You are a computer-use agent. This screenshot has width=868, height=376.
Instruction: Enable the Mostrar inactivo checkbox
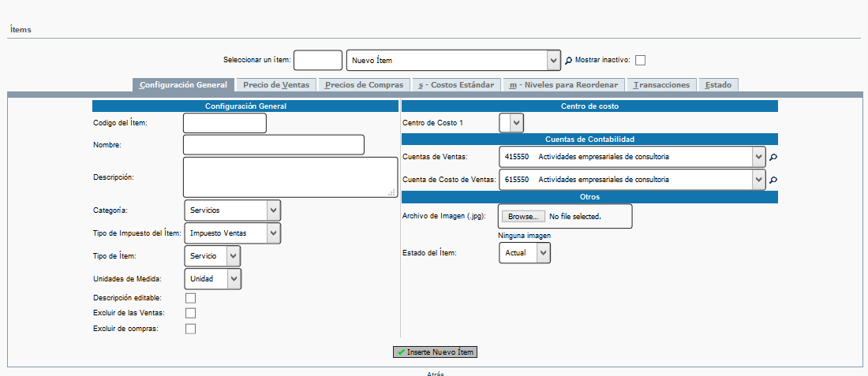pyautogui.click(x=640, y=61)
